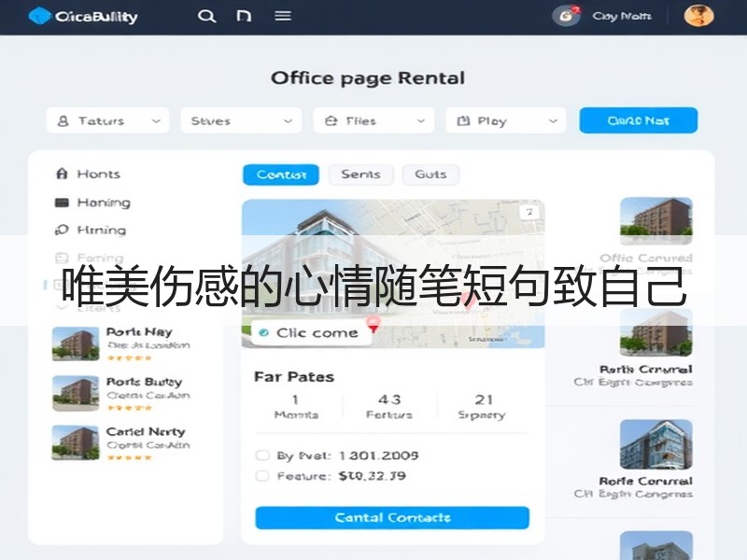Open the Ports Butty listing thumbnail

[76, 393]
